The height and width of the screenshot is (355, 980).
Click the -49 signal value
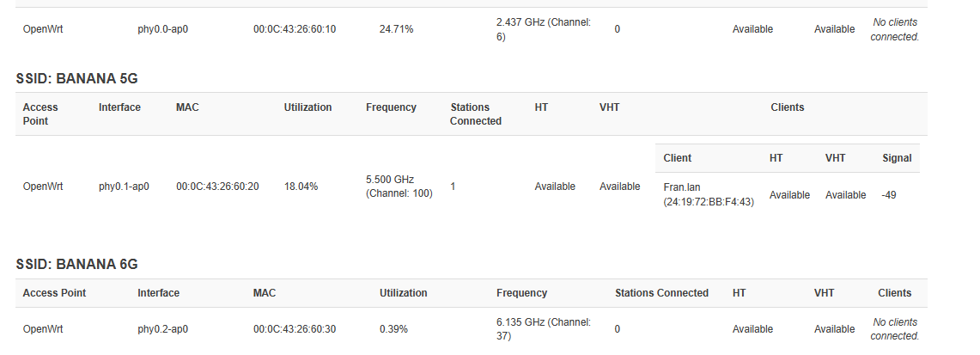pos(889,195)
